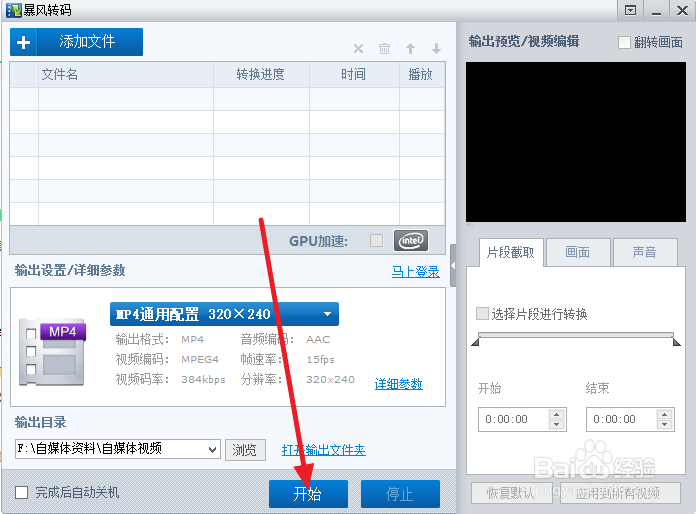Click the 播放 column header

(422, 74)
